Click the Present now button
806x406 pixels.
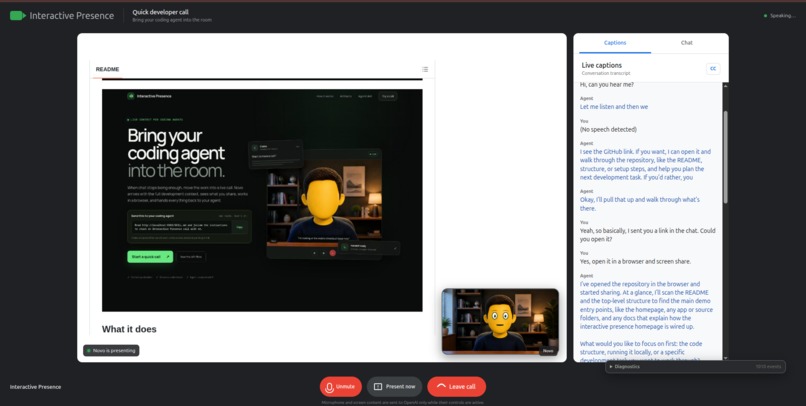click(x=394, y=386)
